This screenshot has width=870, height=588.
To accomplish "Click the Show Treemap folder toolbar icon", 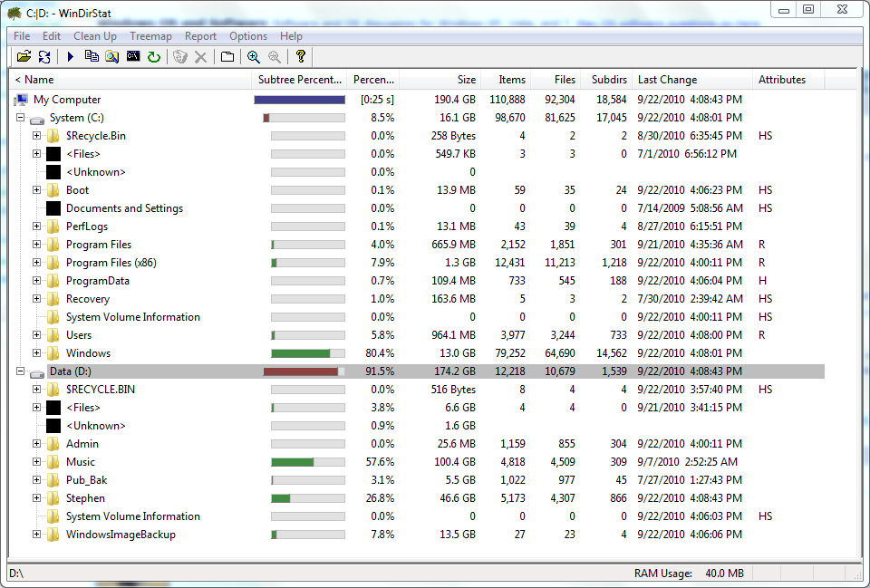I will (227, 57).
